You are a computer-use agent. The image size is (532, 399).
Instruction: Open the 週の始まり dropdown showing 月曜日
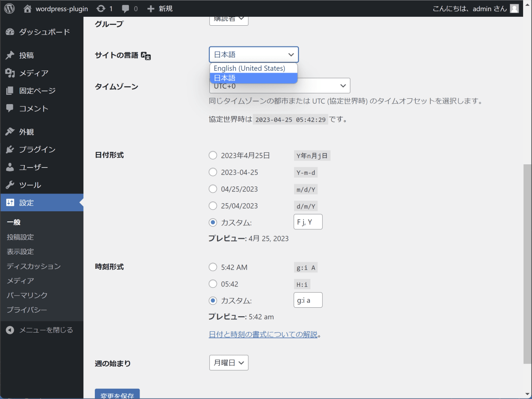tap(228, 362)
